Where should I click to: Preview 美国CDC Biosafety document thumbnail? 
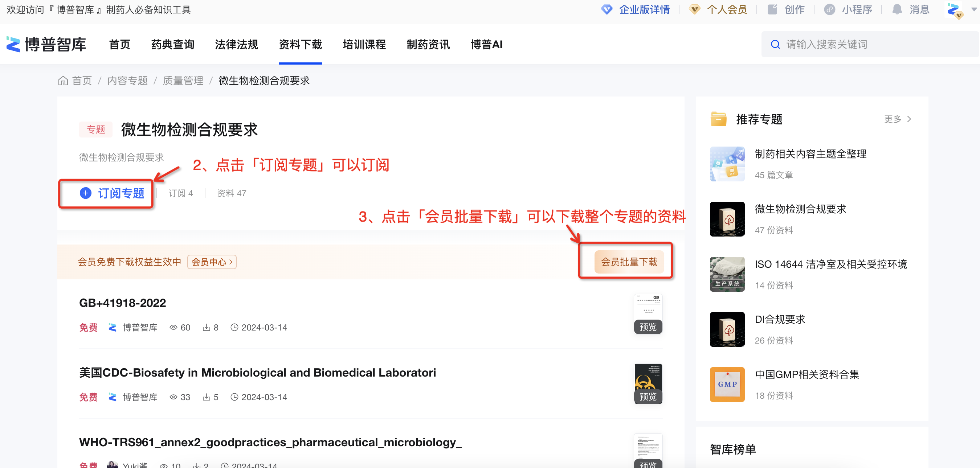point(648,383)
